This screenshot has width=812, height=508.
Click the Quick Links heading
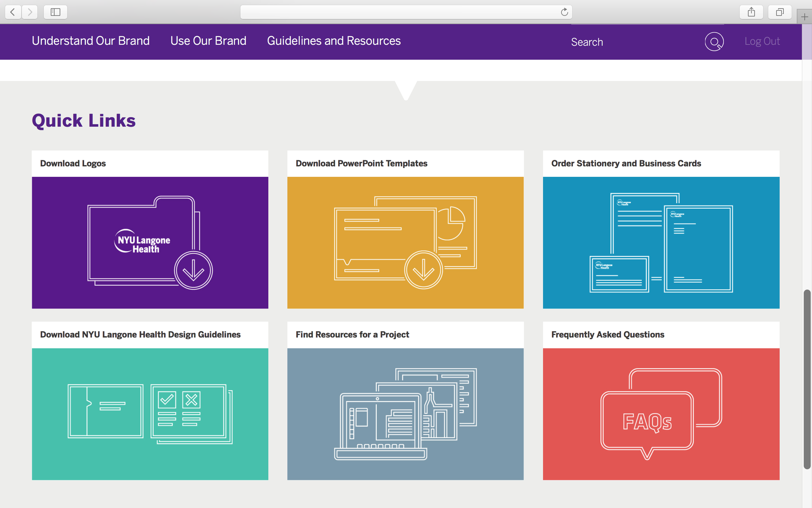click(83, 121)
